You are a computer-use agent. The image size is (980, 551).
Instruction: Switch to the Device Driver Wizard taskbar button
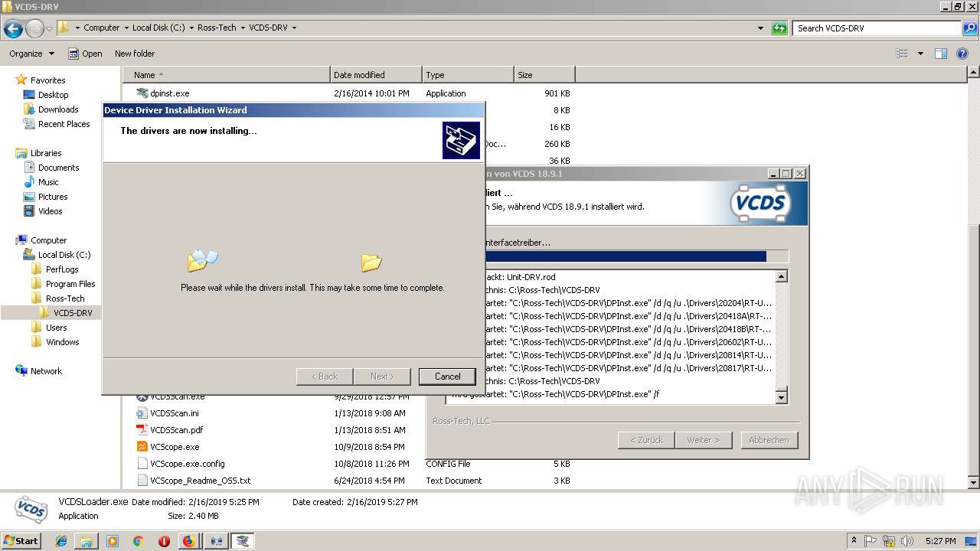[x=243, y=541]
